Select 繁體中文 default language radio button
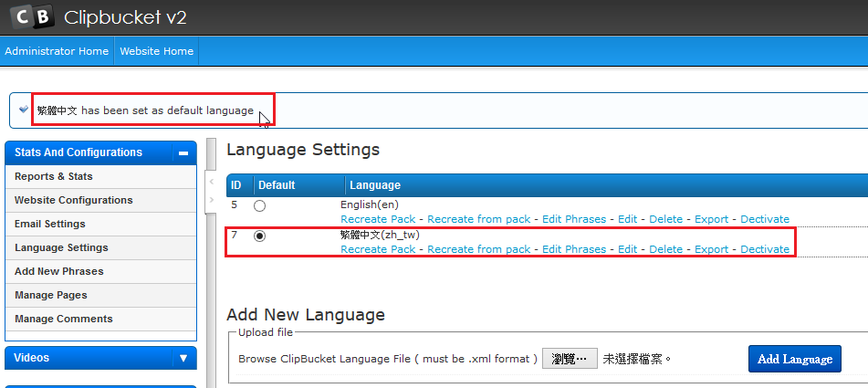 pos(259,236)
